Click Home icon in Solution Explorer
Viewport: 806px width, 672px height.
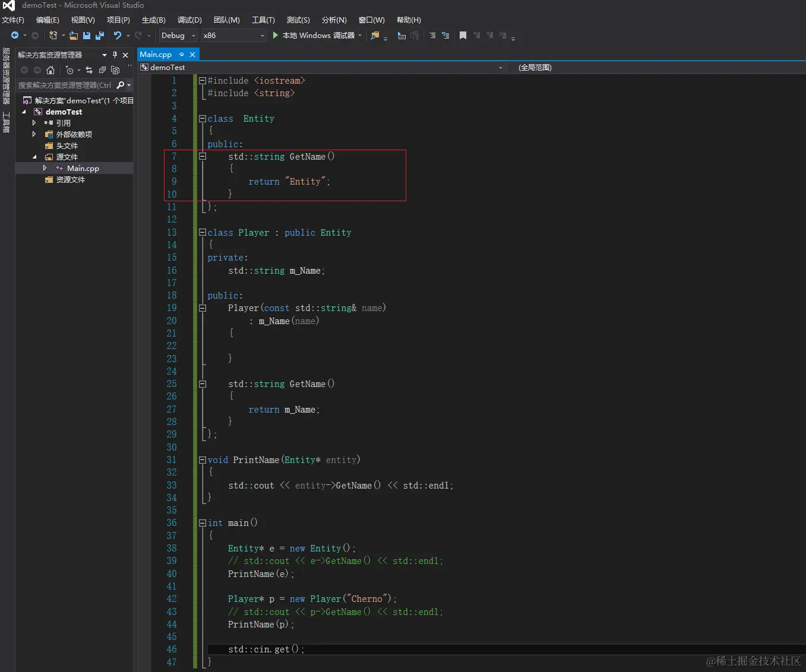coord(50,70)
